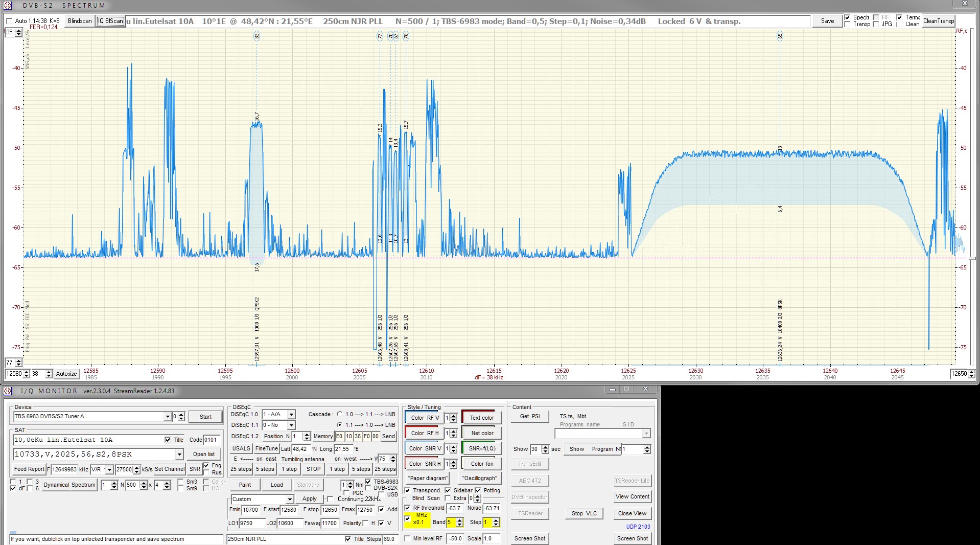
Task: Click the Apply button
Action: click(310, 498)
